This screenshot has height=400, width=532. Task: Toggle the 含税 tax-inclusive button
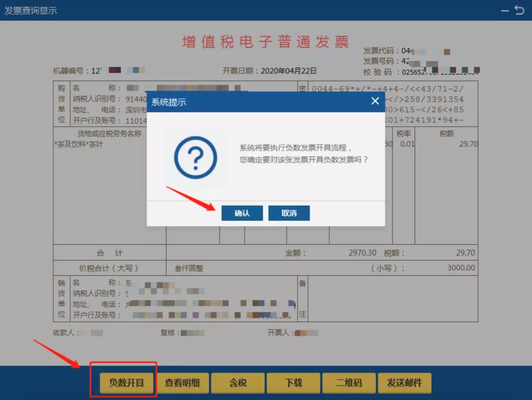click(237, 383)
